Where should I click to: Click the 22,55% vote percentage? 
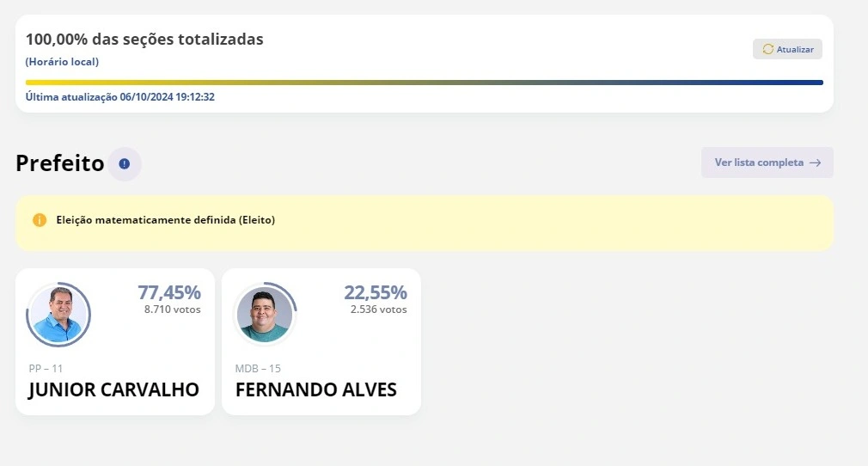point(376,292)
